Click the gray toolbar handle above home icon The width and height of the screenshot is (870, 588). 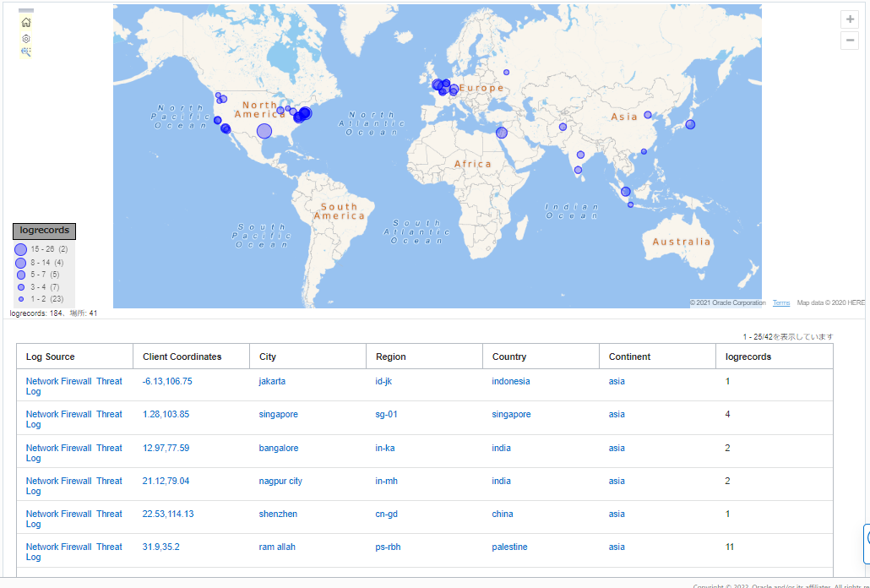point(26,10)
